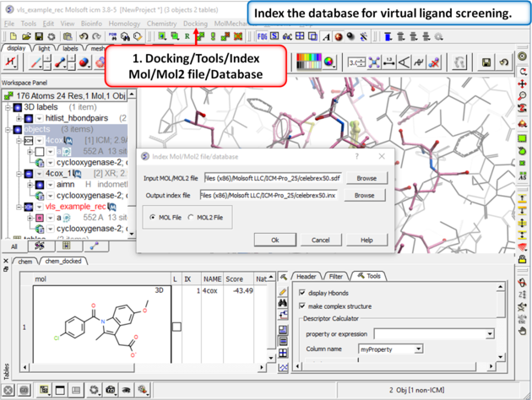This screenshot has width=532, height=400.
Task: Click Browse for the Input MOL/MOL2 file
Action: pos(366,179)
